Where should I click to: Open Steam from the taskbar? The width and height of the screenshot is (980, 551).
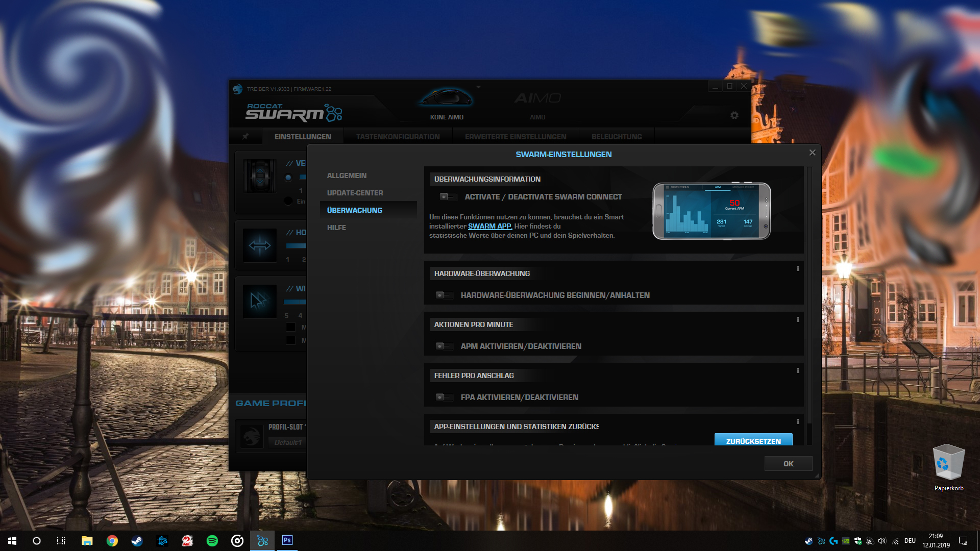click(137, 541)
